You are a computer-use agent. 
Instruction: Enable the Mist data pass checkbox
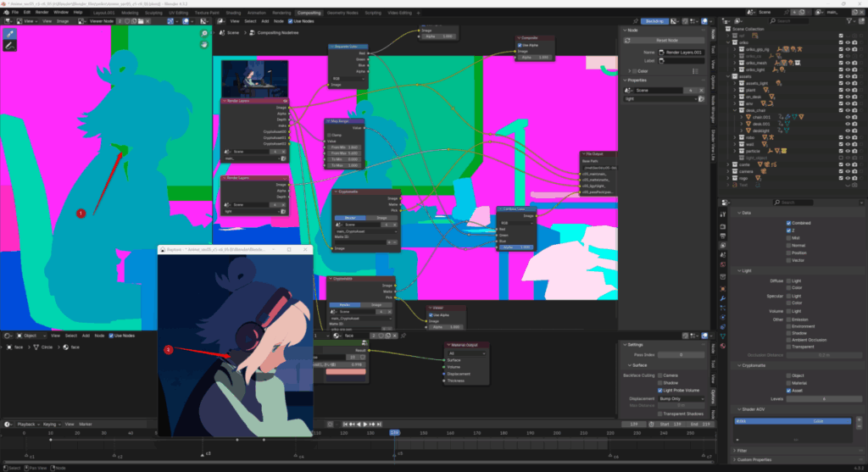pos(789,238)
